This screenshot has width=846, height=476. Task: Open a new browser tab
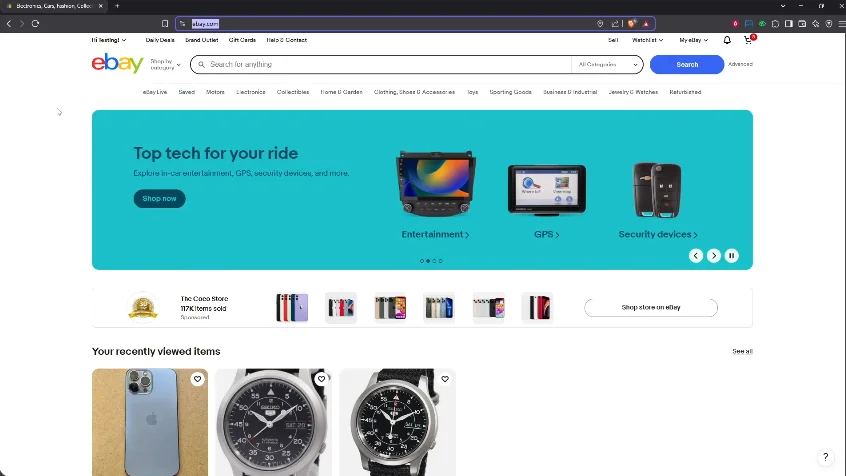tap(117, 6)
